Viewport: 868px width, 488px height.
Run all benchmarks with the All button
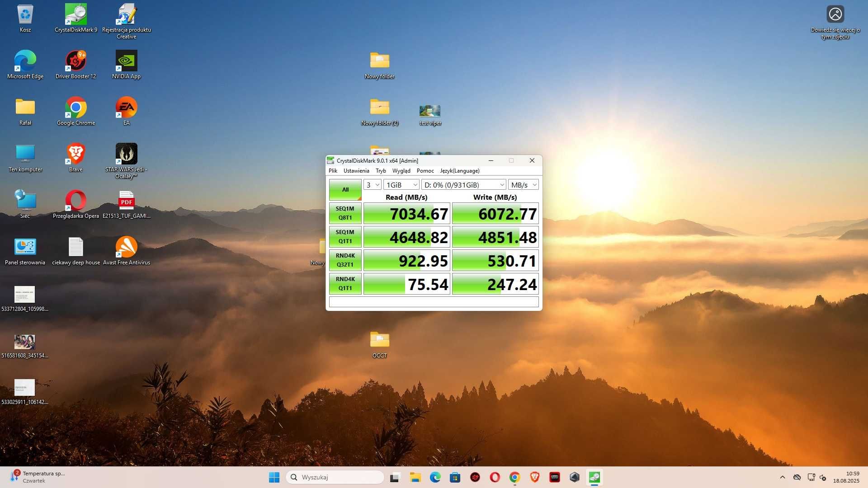(x=345, y=190)
